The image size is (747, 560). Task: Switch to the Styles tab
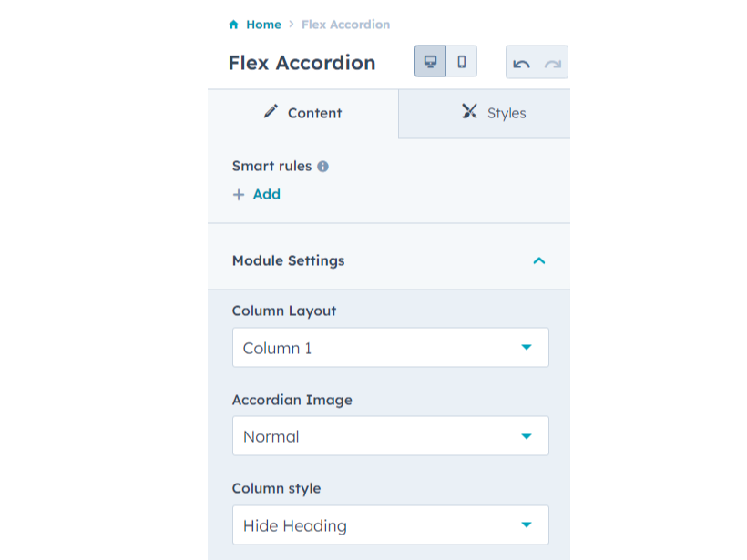point(492,112)
